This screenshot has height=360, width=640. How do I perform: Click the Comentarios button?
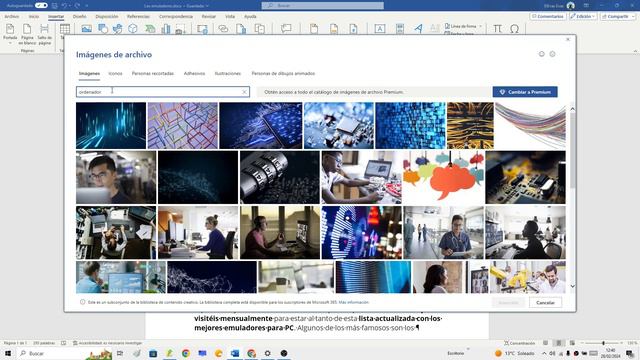pyautogui.click(x=547, y=16)
